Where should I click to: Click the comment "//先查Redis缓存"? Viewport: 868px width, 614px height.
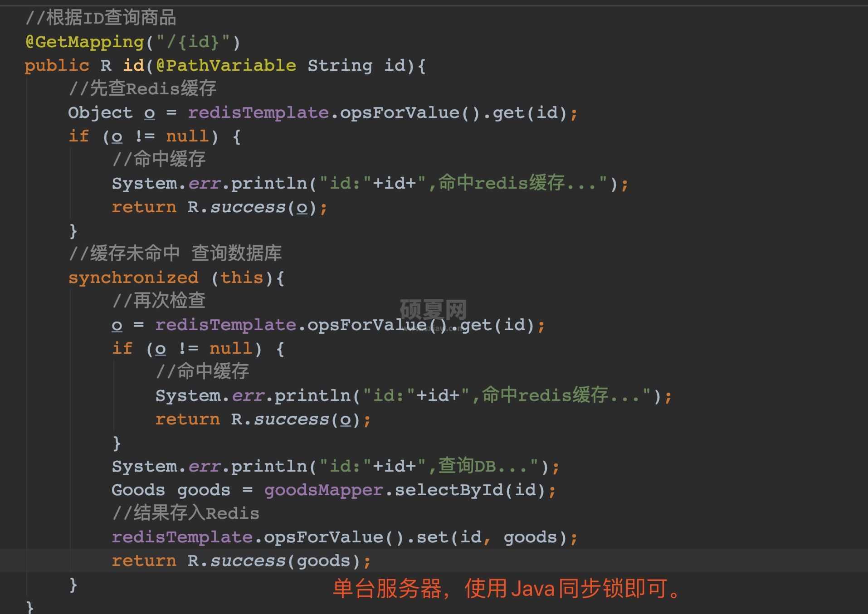tap(142, 89)
